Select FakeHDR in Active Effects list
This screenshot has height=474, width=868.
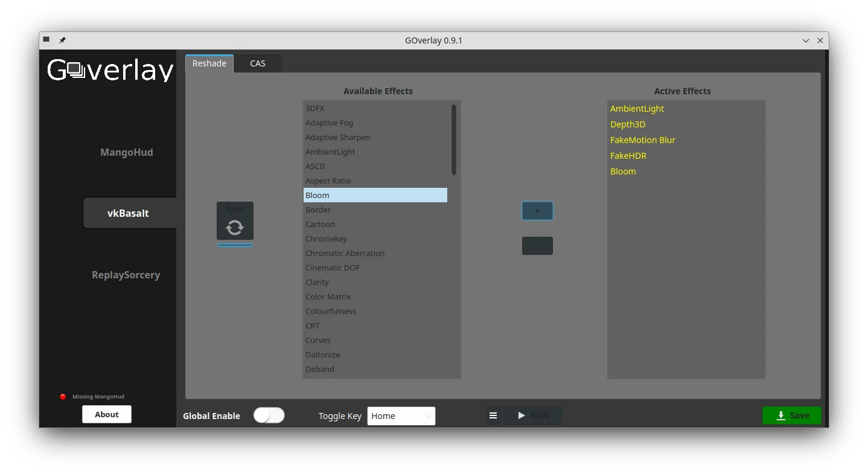tap(628, 156)
